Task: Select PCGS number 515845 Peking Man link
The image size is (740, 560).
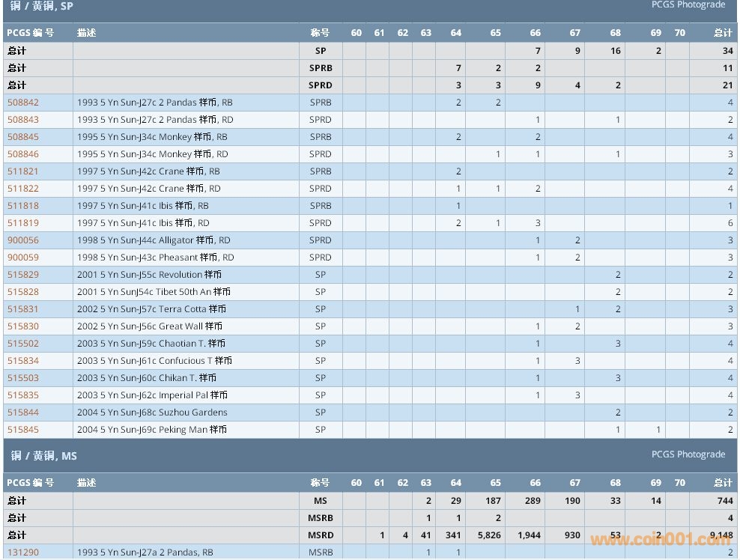Action: 23,430
